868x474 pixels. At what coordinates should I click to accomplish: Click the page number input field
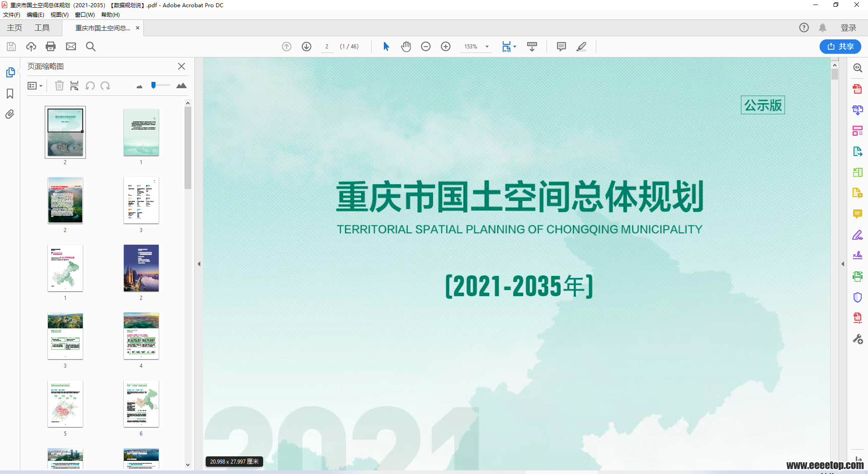click(327, 47)
